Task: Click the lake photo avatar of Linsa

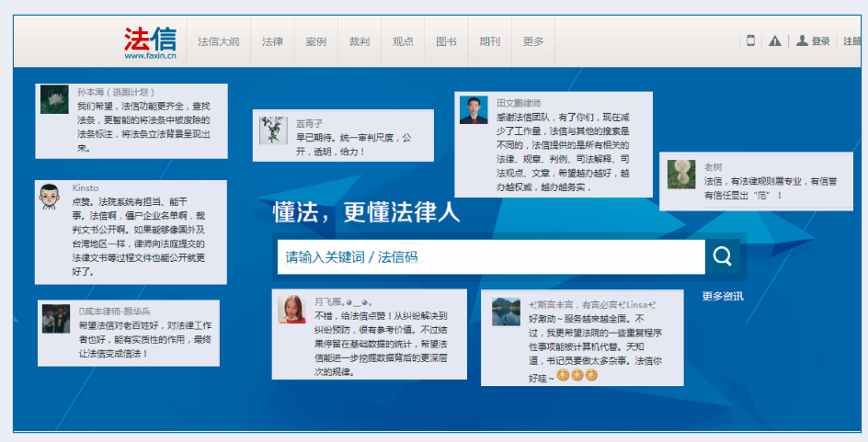Action: (506, 312)
